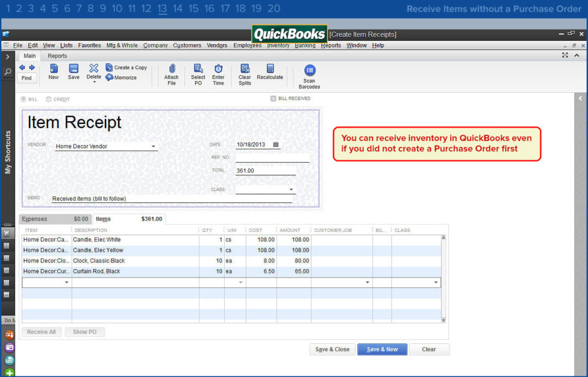The width and height of the screenshot is (588, 377).
Task: Click the Show PO button
Action: click(x=84, y=332)
